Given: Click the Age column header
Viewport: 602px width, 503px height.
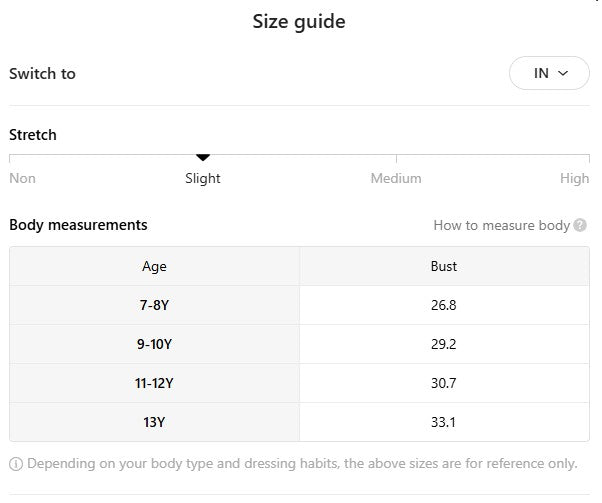Looking at the screenshot, I should [x=154, y=266].
